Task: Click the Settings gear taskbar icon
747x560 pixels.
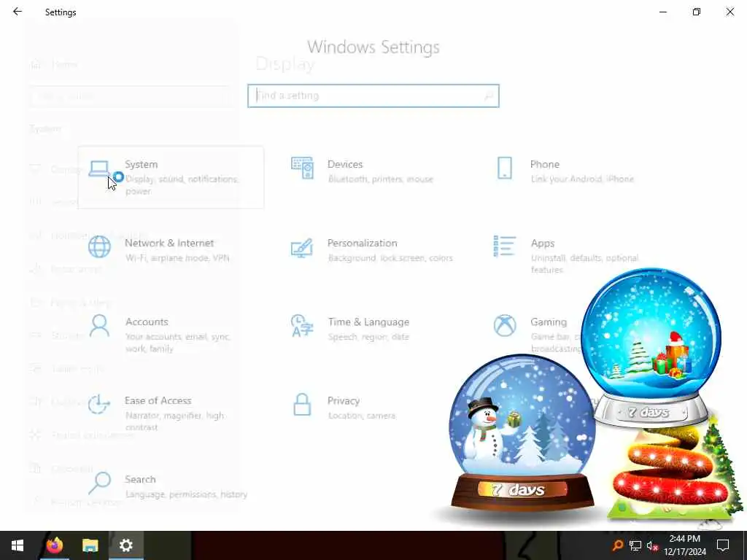Action: tap(125, 545)
